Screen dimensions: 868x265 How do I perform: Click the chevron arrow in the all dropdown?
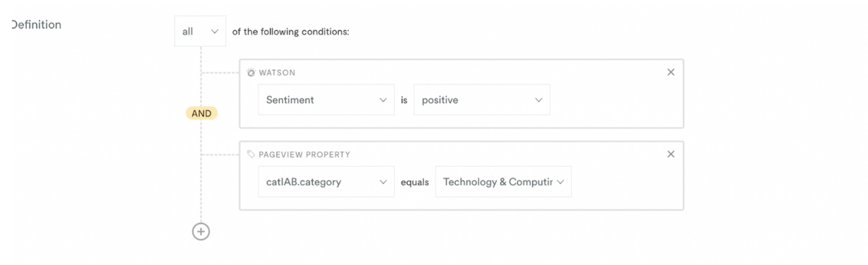coord(215,32)
